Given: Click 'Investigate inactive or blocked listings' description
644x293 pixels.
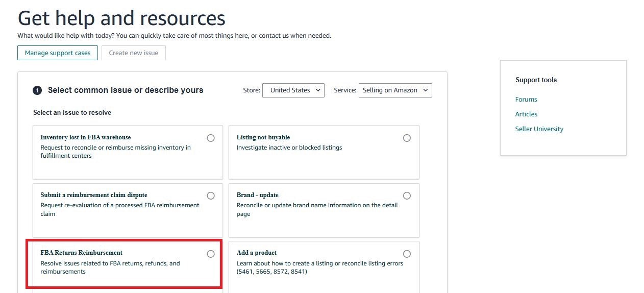Looking at the screenshot, I should click(x=289, y=148).
